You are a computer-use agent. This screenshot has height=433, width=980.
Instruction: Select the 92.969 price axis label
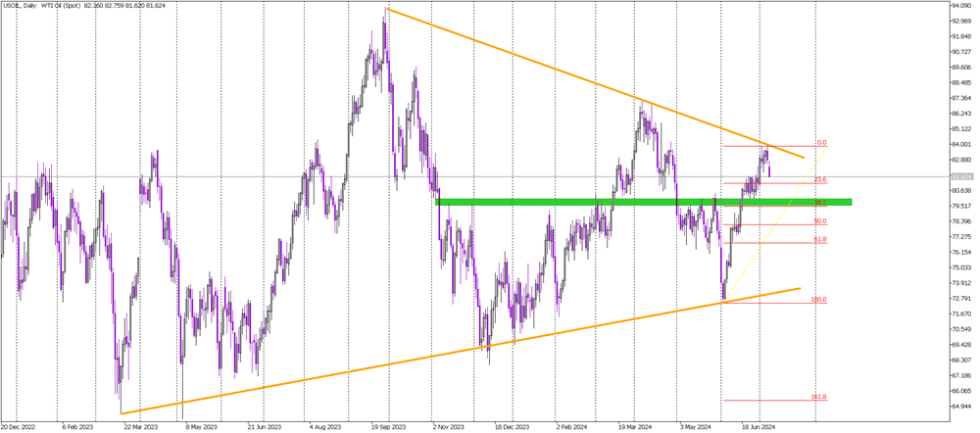(x=960, y=22)
